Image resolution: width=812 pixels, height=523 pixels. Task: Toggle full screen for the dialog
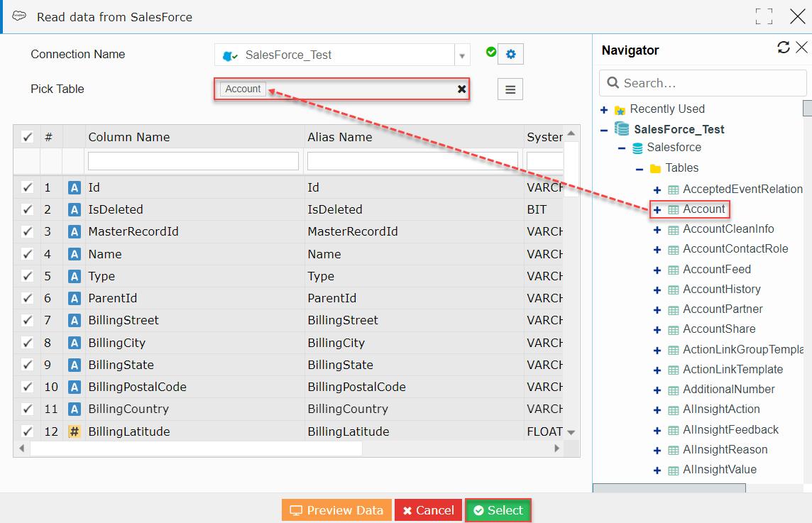764,16
